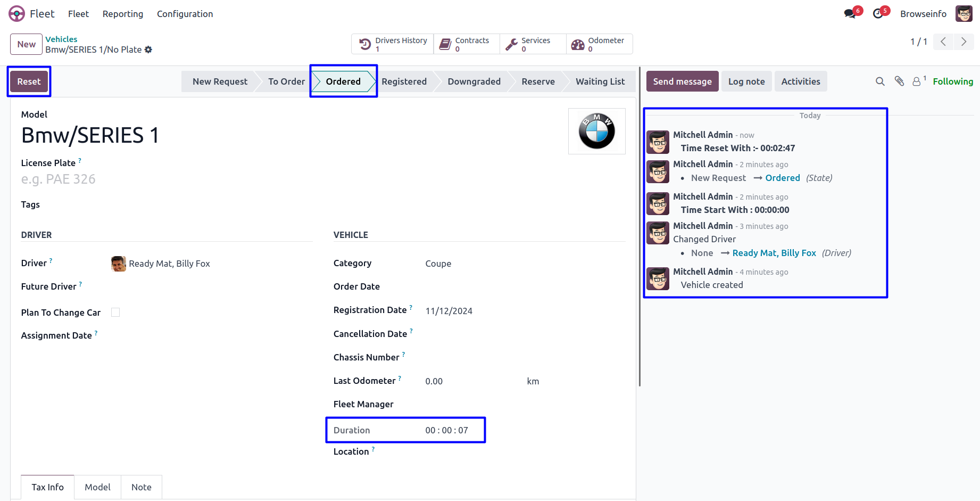Open the Fleet app home icon

[16, 13]
